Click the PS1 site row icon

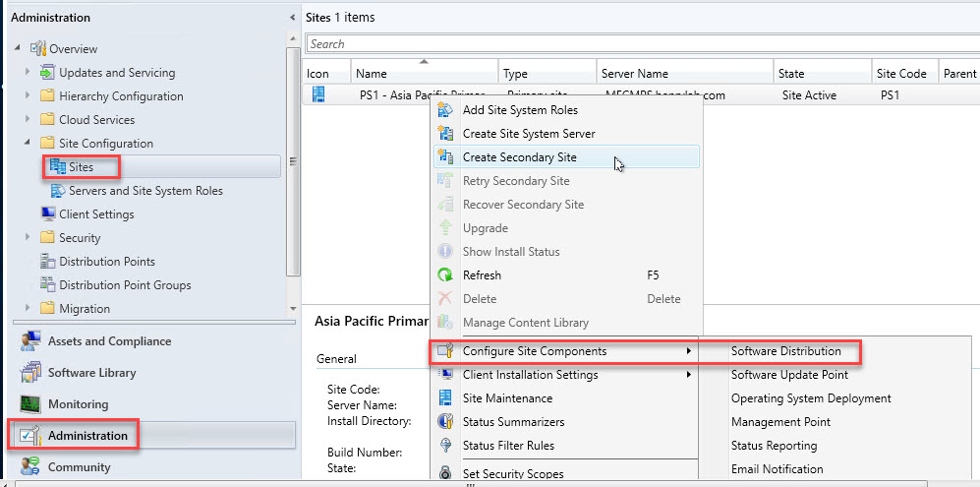[318, 95]
